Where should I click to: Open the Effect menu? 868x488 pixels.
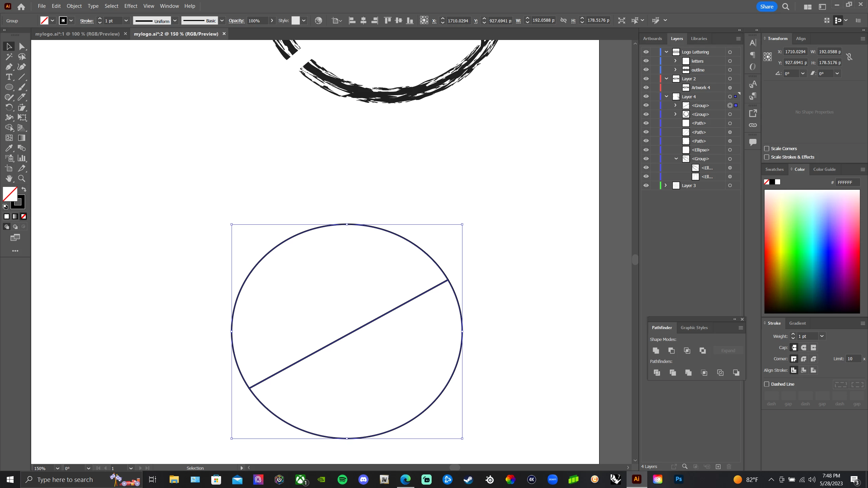click(x=131, y=6)
